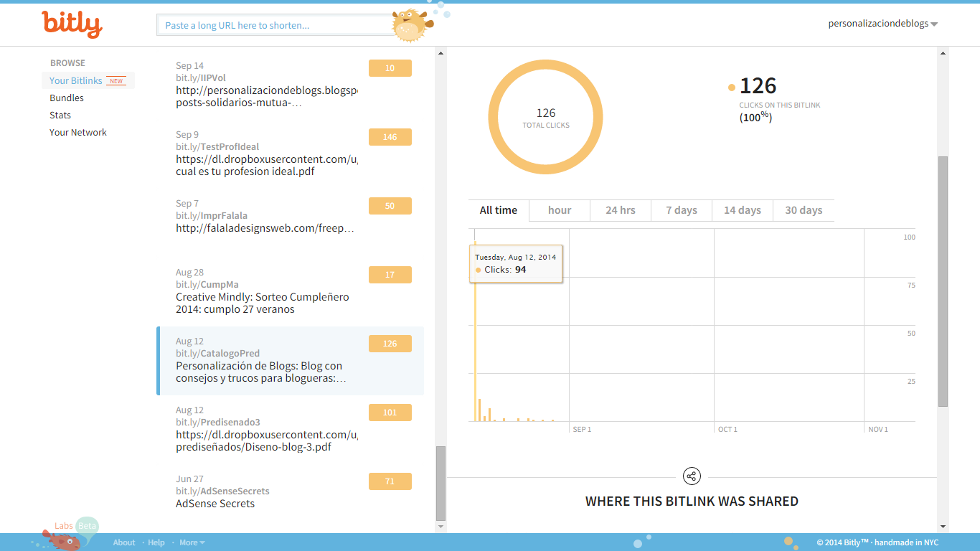Click the bitlink list scrollbar thumb
980x551 pixels.
coord(440,483)
